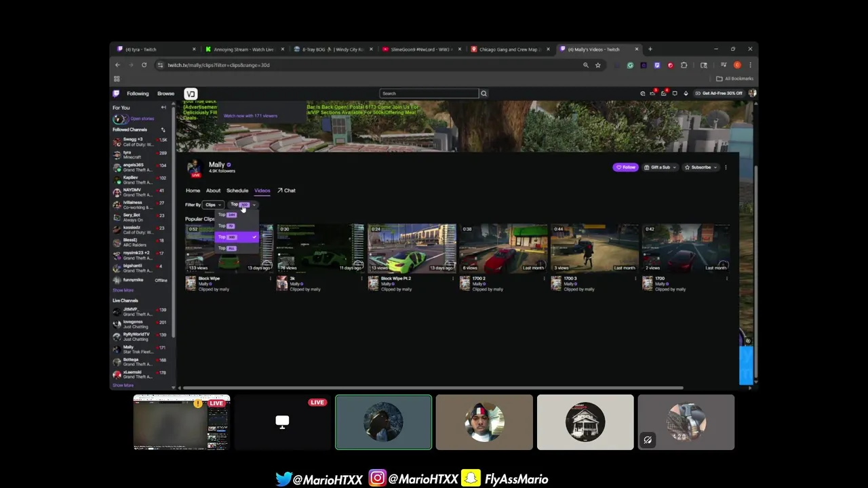
Task: Open the Chrome three-dot menu
Action: pos(750,65)
